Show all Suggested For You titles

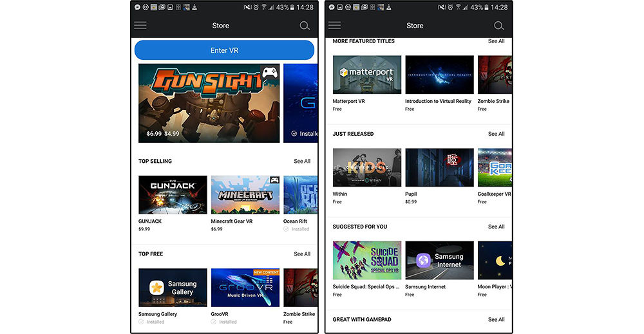496,227
